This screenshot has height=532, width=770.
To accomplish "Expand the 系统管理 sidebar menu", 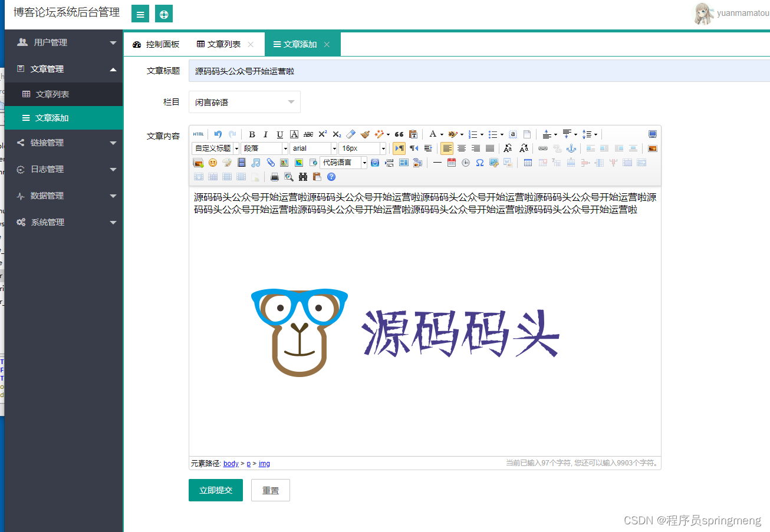I will point(64,222).
